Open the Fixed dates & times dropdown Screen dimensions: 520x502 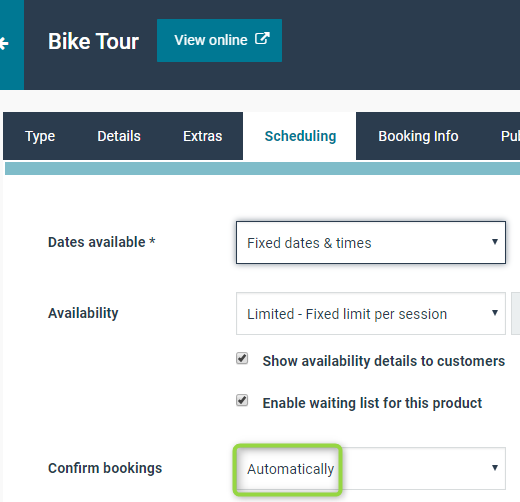pyautogui.click(x=371, y=242)
